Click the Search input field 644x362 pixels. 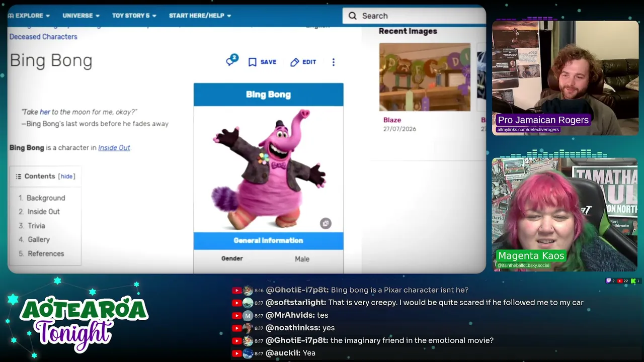tap(414, 16)
